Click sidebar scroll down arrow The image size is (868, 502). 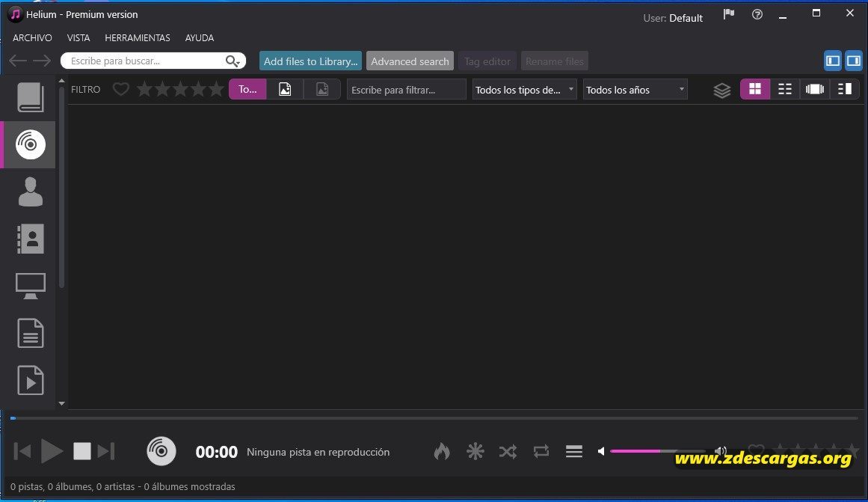pyautogui.click(x=61, y=404)
